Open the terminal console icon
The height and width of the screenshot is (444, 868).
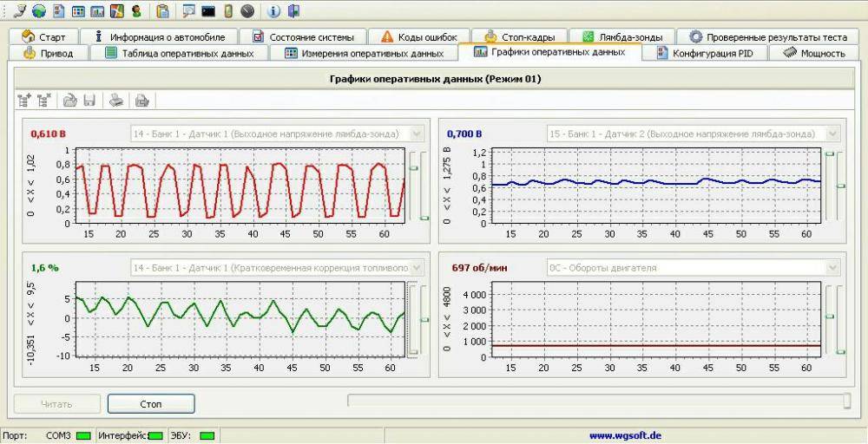point(207,11)
